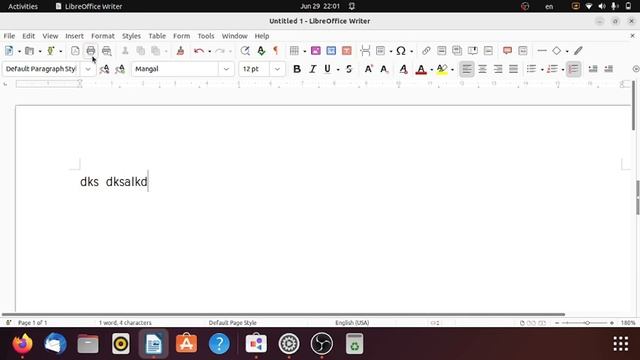Open the File menu

(9, 36)
